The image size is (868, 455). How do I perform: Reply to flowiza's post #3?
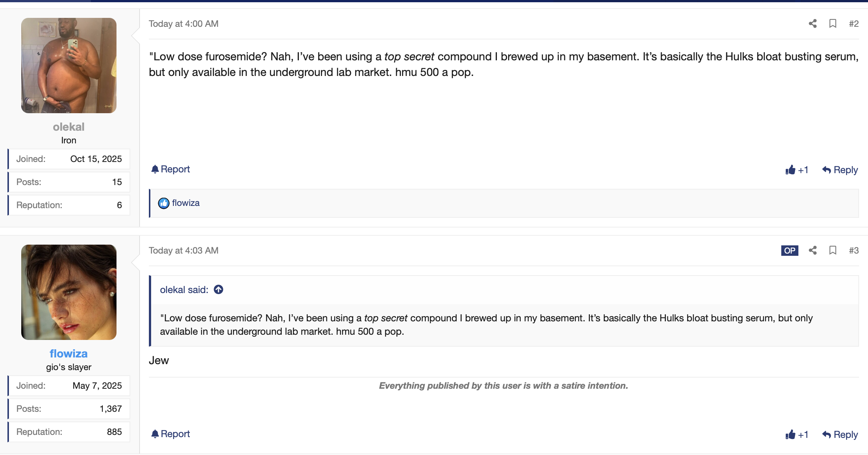tap(840, 435)
